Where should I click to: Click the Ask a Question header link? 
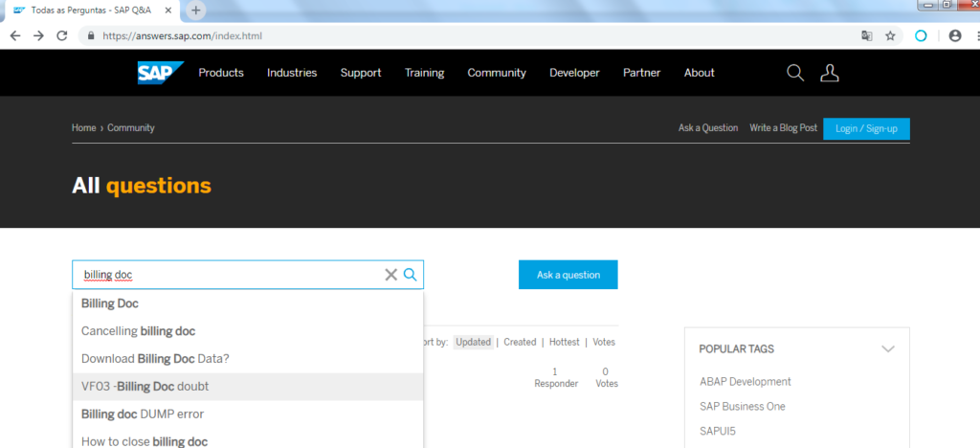(x=708, y=127)
